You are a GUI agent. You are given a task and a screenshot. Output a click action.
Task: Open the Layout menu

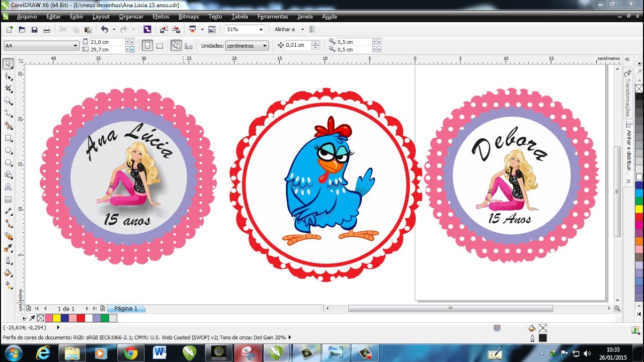(101, 17)
